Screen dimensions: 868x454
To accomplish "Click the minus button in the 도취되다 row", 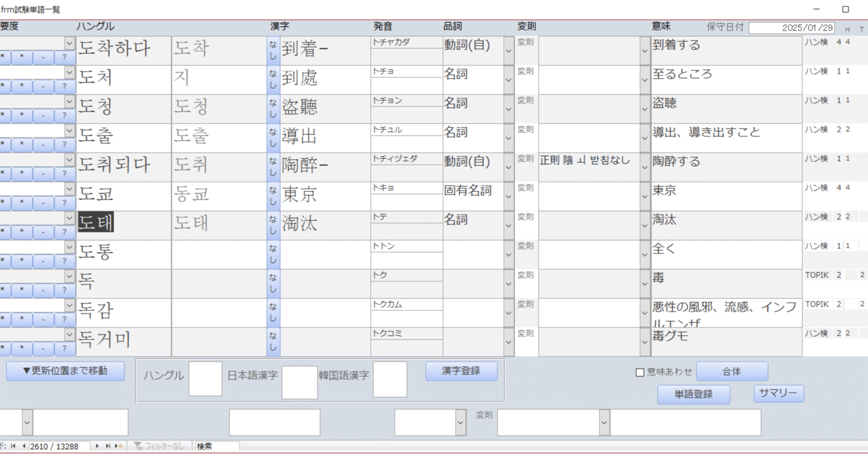I will click(43, 174).
